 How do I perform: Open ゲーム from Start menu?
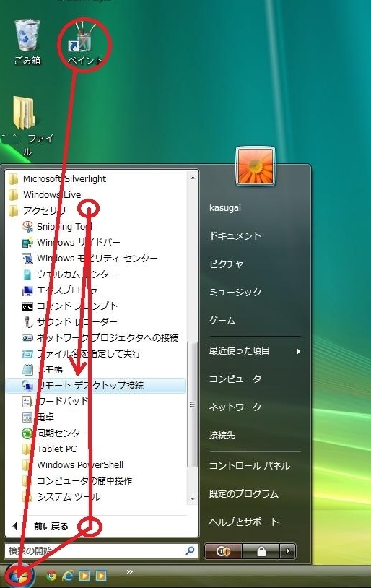click(x=222, y=321)
